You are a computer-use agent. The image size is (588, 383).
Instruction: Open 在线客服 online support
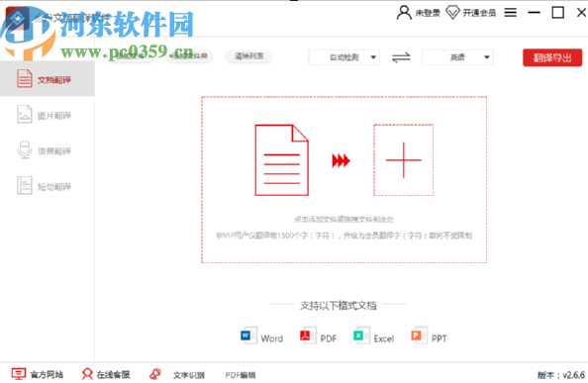[113, 374]
